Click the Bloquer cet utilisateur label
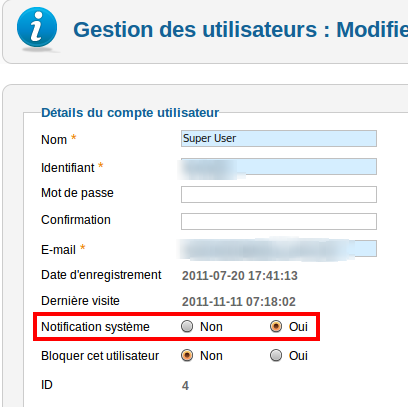The image size is (408, 407). tap(100, 356)
